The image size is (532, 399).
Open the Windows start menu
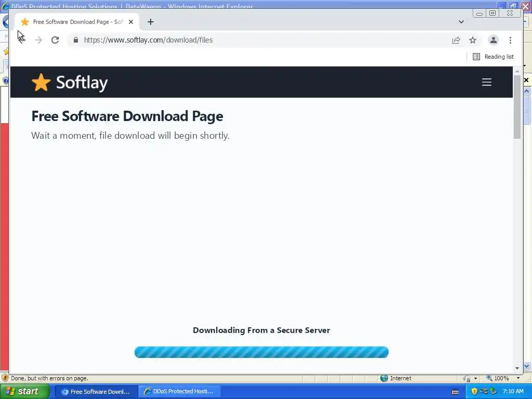tap(24, 391)
